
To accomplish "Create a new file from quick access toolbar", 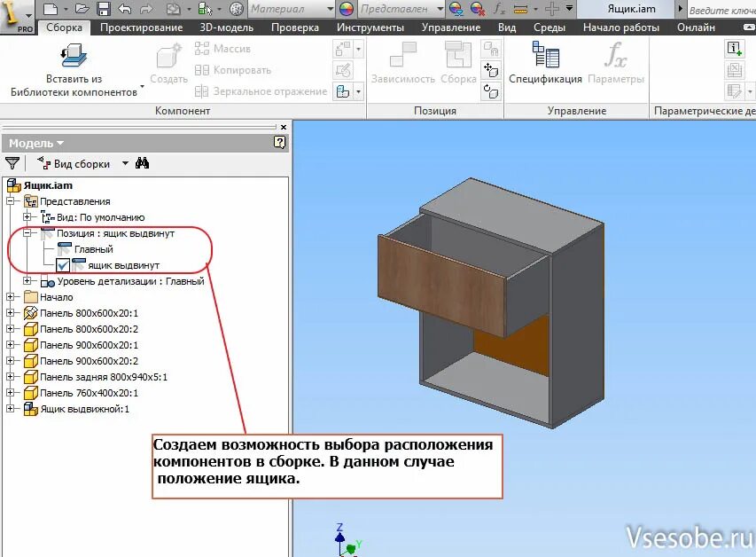I will pos(51,9).
